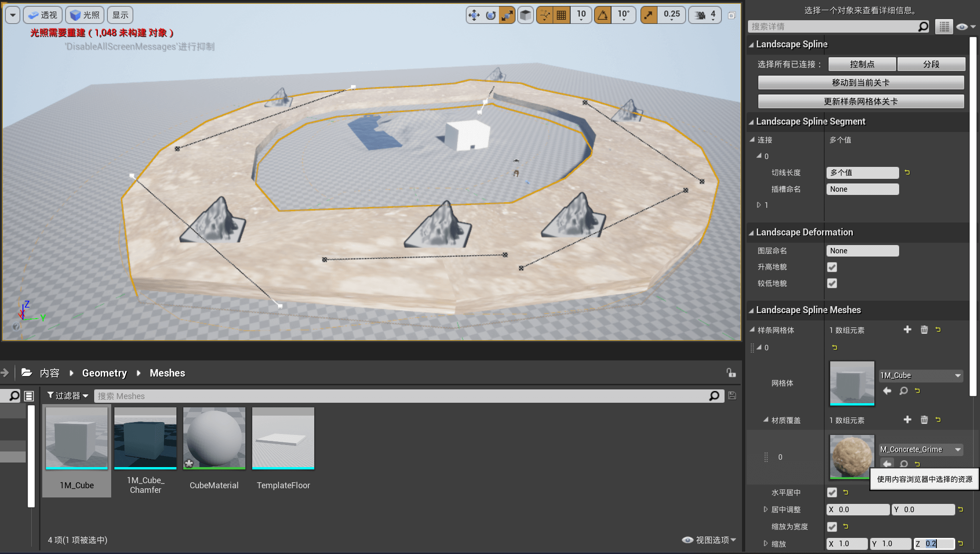Select the scale gizmo tool icon
Image resolution: width=980 pixels, height=554 pixels.
coord(507,15)
